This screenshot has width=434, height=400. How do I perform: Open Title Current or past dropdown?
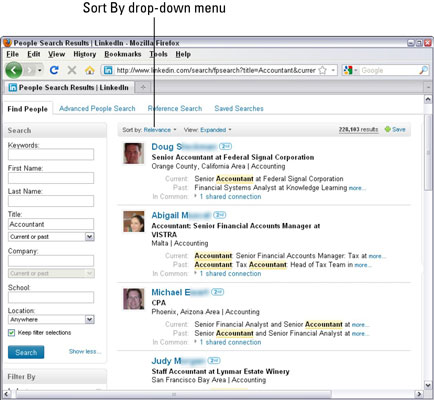51,237
